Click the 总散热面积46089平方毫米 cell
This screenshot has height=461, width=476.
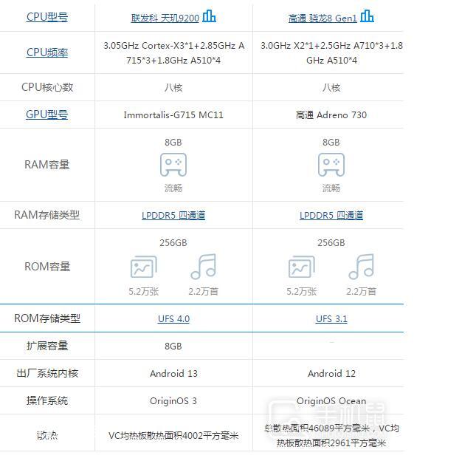point(331,435)
